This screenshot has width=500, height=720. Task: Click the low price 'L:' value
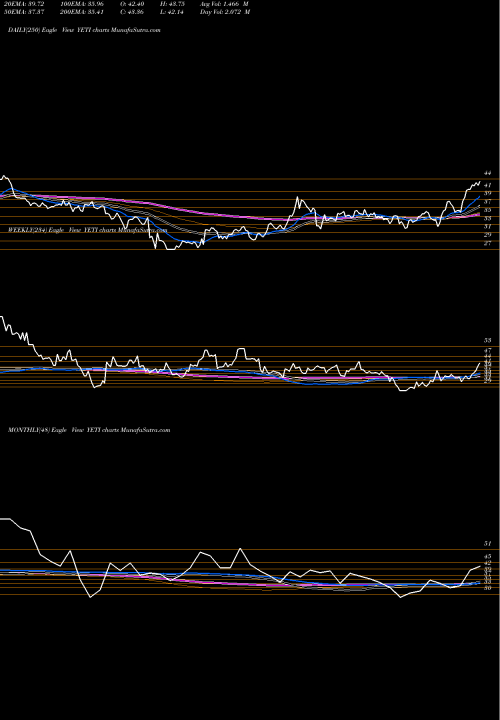[172, 12]
